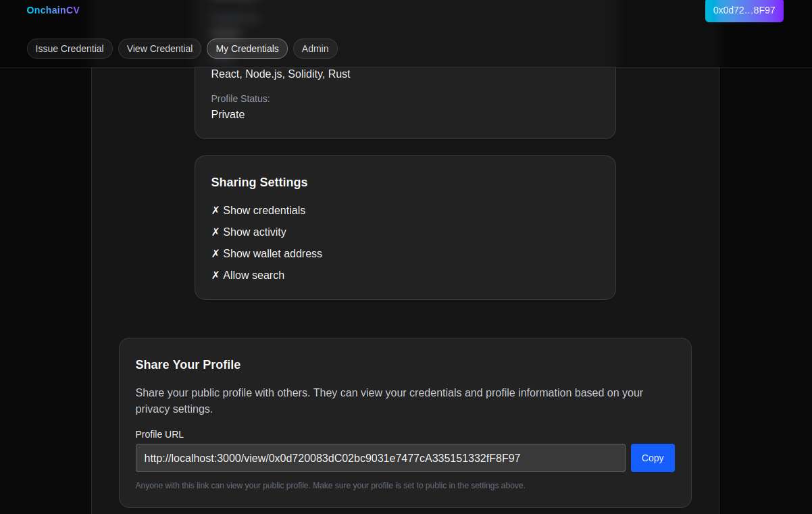Viewport: 812px width, 514px height.
Task: Click the hint text under the URL field
Action: 330,486
